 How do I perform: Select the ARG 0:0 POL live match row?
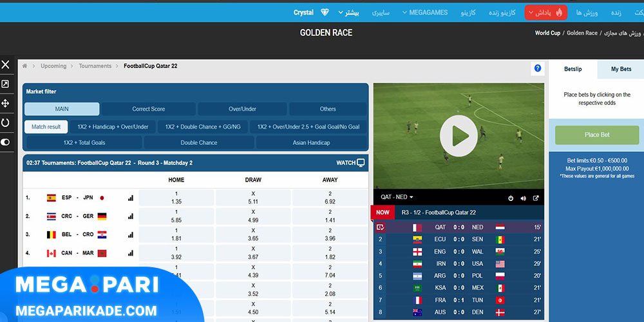tap(459, 276)
